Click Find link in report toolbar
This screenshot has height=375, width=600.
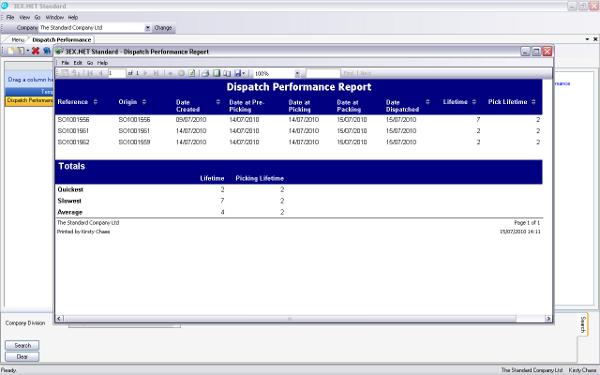coord(348,73)
